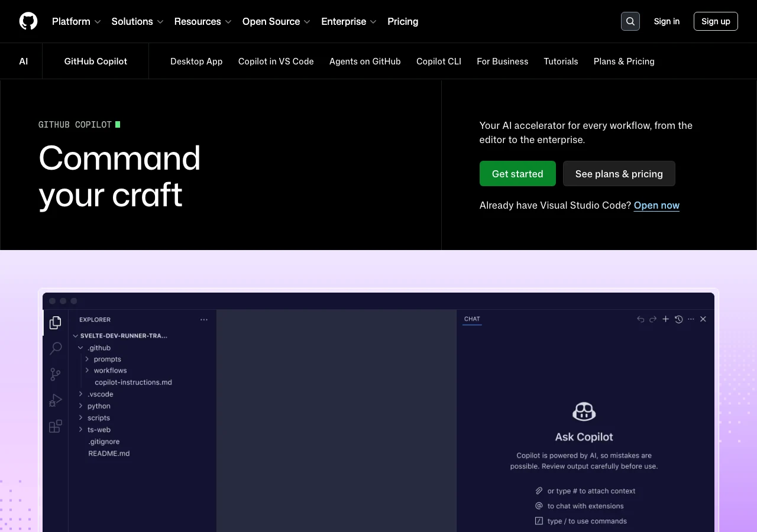Close the Chat panel with X icon

pyautogui.click(x=703, y=319)
